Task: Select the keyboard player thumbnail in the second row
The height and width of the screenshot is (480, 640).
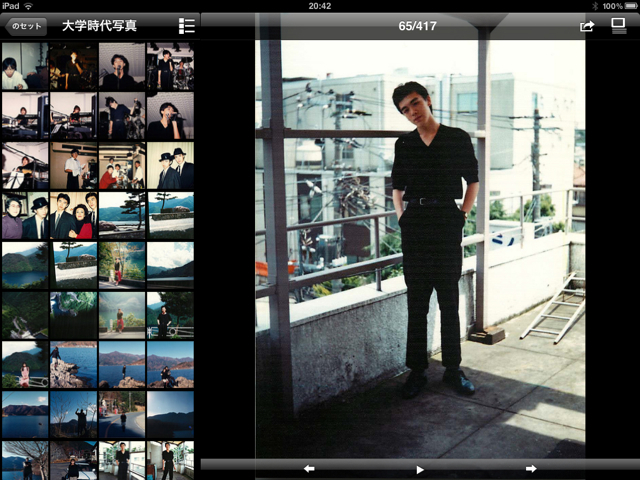Action: click(25, 116)
